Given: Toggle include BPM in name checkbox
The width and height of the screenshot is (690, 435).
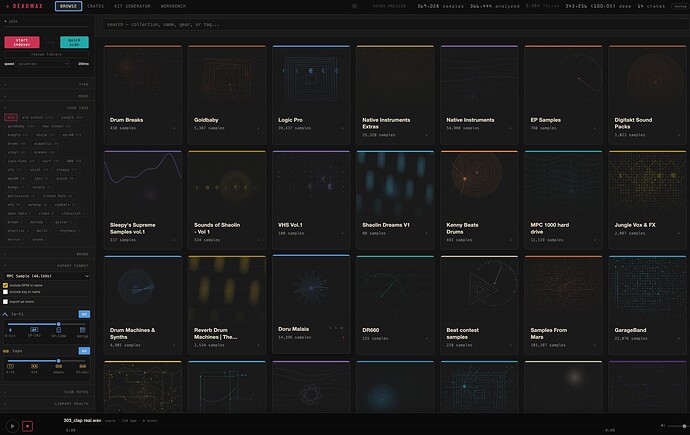Looking at the screenshot, I should (5, 285).
